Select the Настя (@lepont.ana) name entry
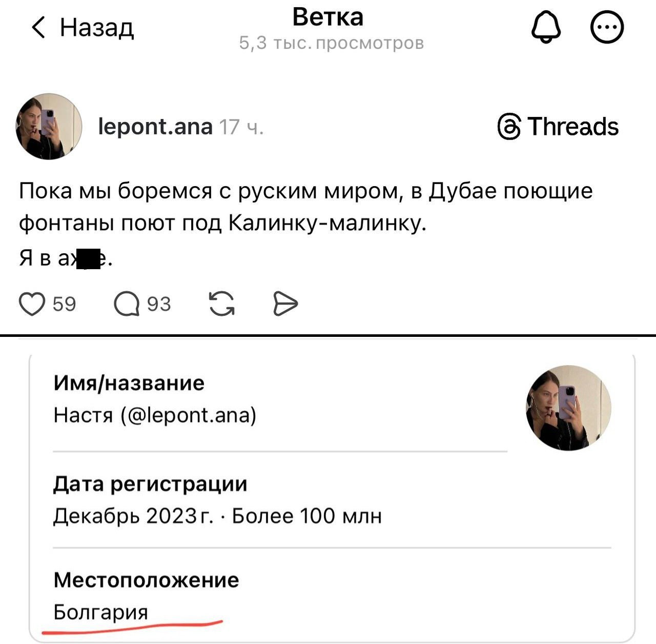Image resolution: width=656 pixels, height=644 pixels. tap(155, 415)
